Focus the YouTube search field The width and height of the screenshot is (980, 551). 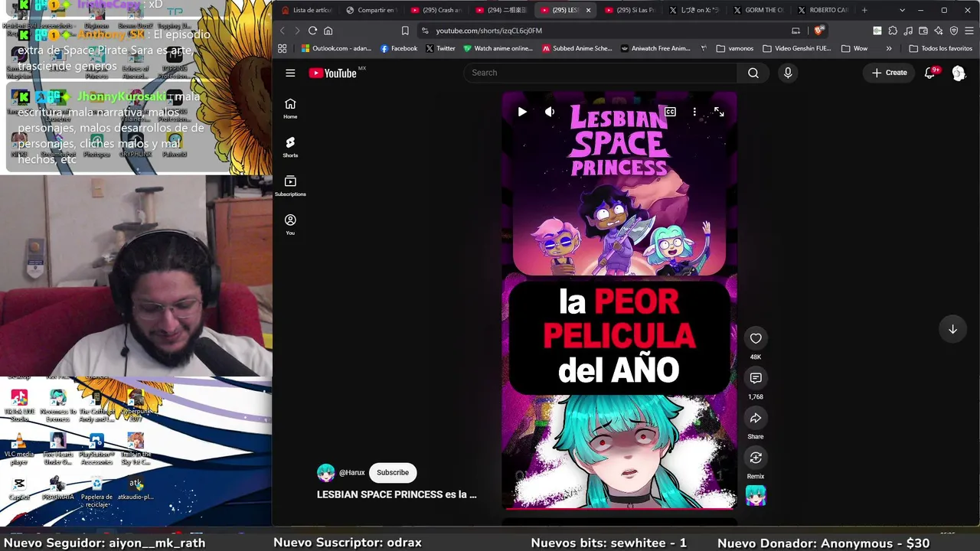point(600,73)
